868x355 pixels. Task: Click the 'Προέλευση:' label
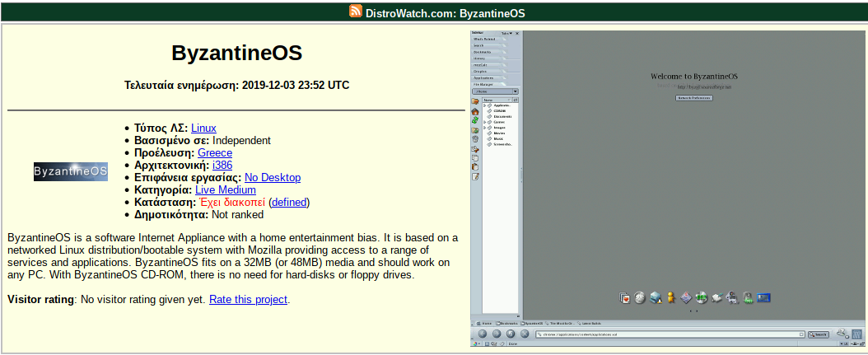(165, 153)
